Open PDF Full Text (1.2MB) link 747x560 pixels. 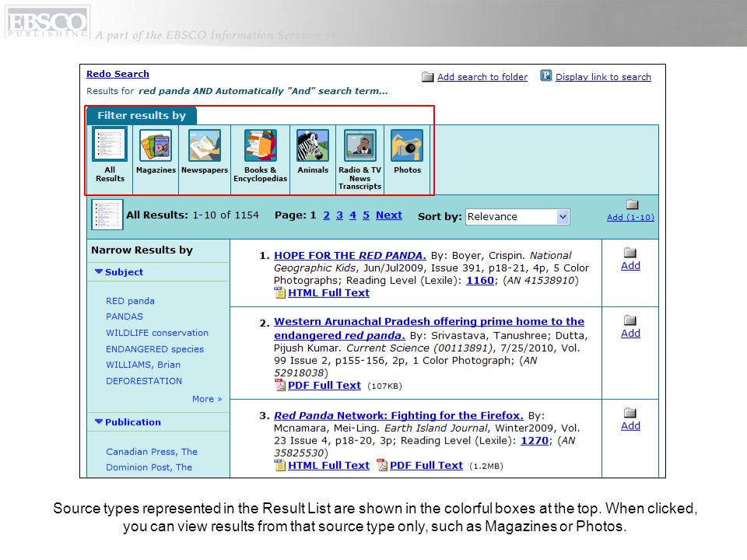pyautogui.click(x=426, y=465)
